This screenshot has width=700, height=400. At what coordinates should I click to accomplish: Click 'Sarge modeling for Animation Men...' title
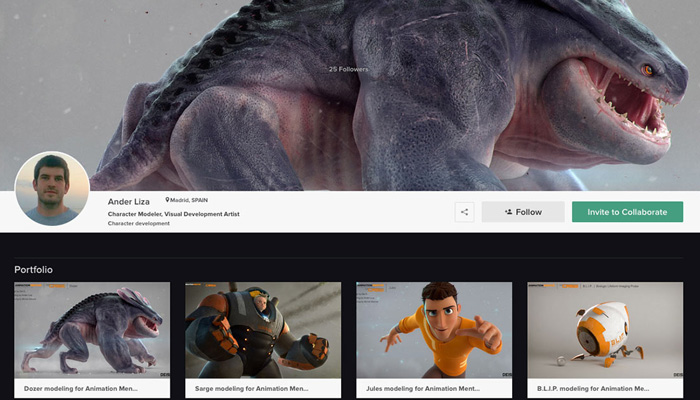coord(252,388)
